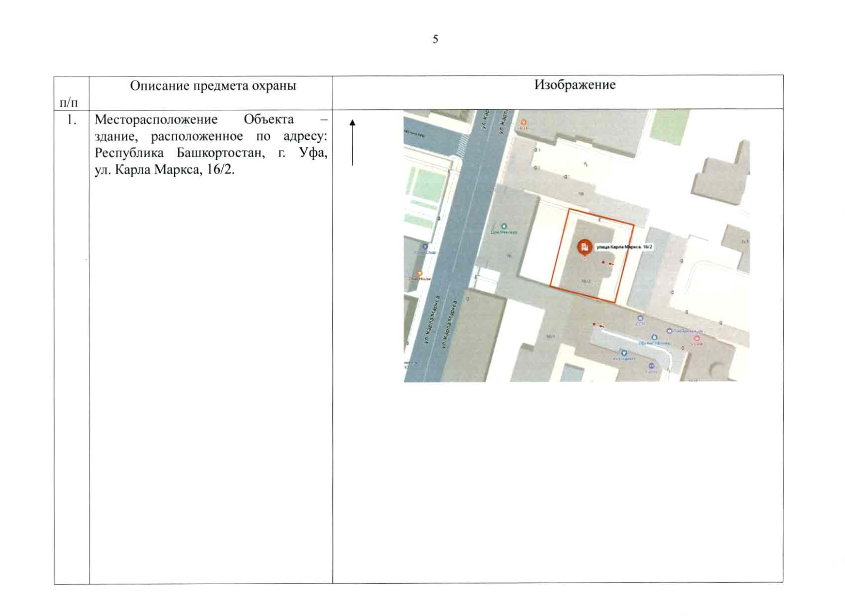Click the 16/2 building number on map

pyautogui.click(x=586, y=281)
